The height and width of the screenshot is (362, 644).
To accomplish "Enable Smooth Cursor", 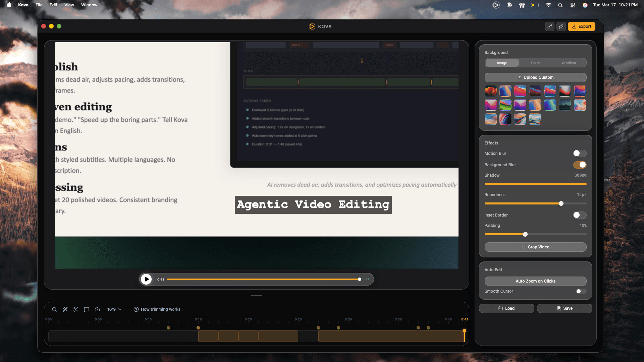I will coord(581,291).
